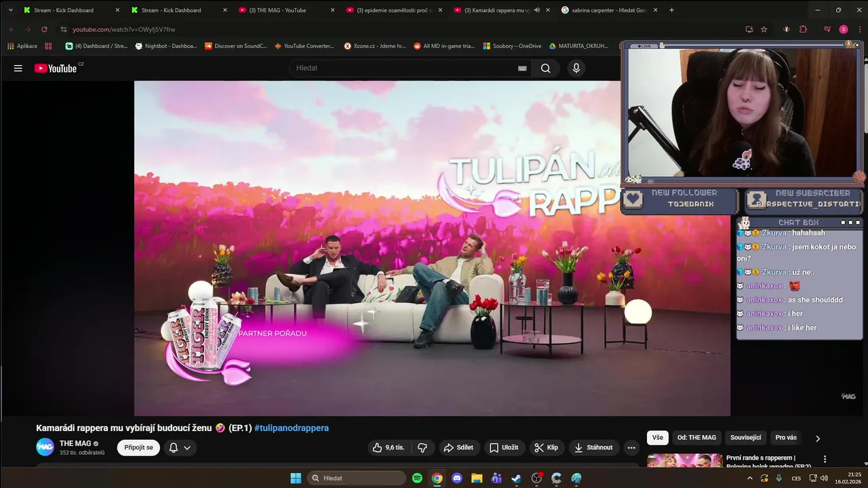This screenshot has width=868, height=488.
Task: Show hidden system tray icons chevron
Action: tap(749, 478)
